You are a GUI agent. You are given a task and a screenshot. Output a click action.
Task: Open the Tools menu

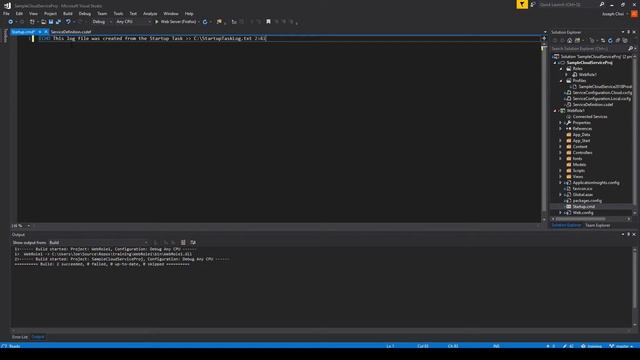click(x=118, y=13)
